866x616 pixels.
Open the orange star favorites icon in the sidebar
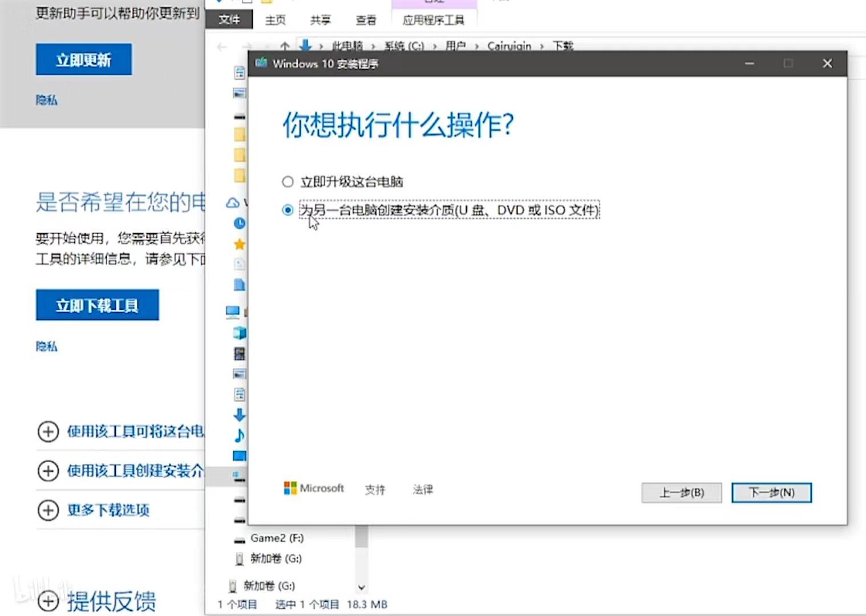tap(240, 244)
